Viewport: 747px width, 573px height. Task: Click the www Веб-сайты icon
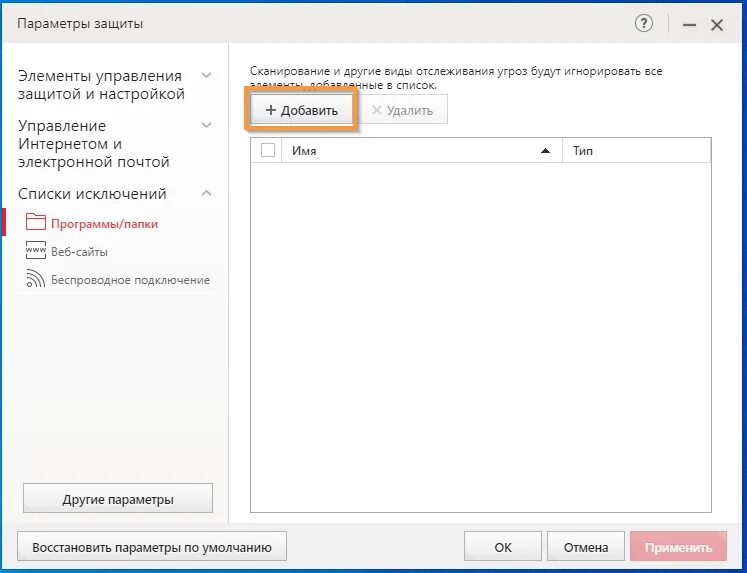click(36, 251)
